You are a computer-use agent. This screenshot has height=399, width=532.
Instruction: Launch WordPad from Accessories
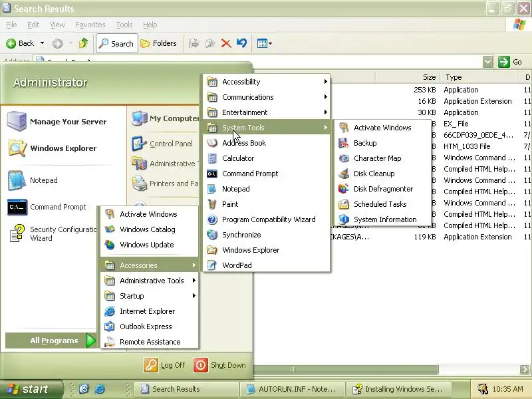(267, 265)
